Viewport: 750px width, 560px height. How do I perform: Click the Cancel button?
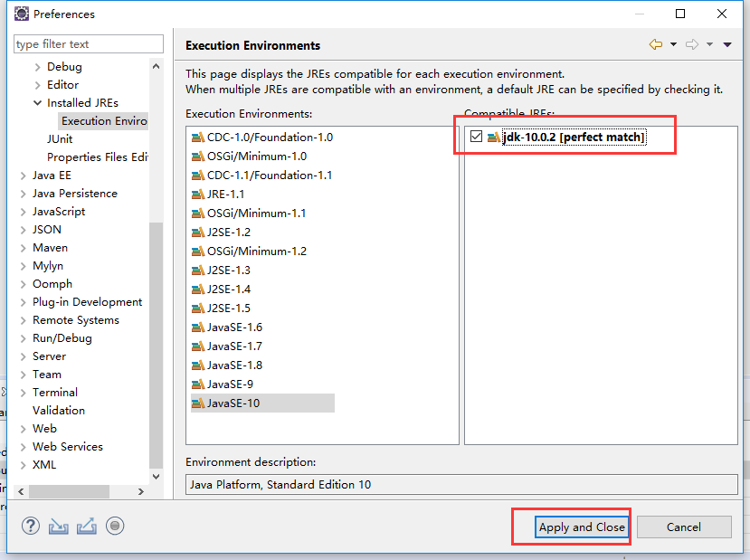pyautogui.click(x=684, y=527)
